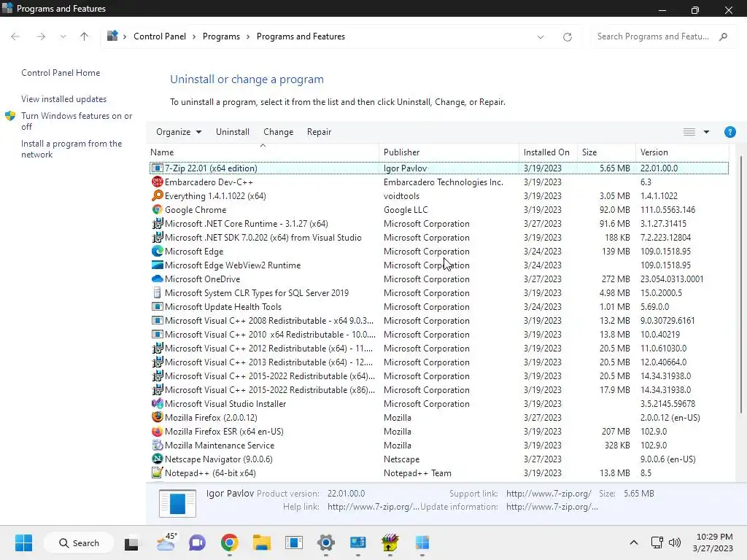Open Turn Windows features on or off
The width and height of the screenshot is (747, 560).
(x=77, y=121)
